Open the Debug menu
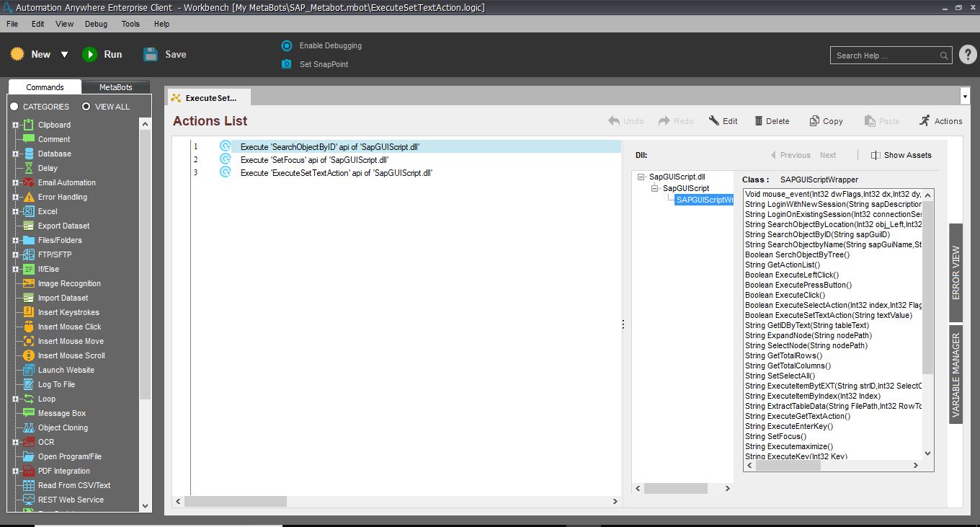This screenshot has width=980, height=527. click(96, 24)
